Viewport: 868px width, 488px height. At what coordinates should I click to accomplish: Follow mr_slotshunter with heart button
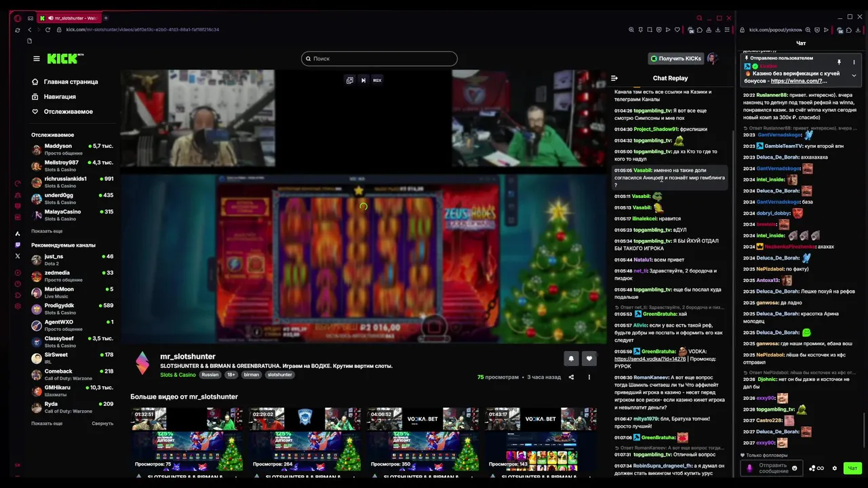coord(589,359)
